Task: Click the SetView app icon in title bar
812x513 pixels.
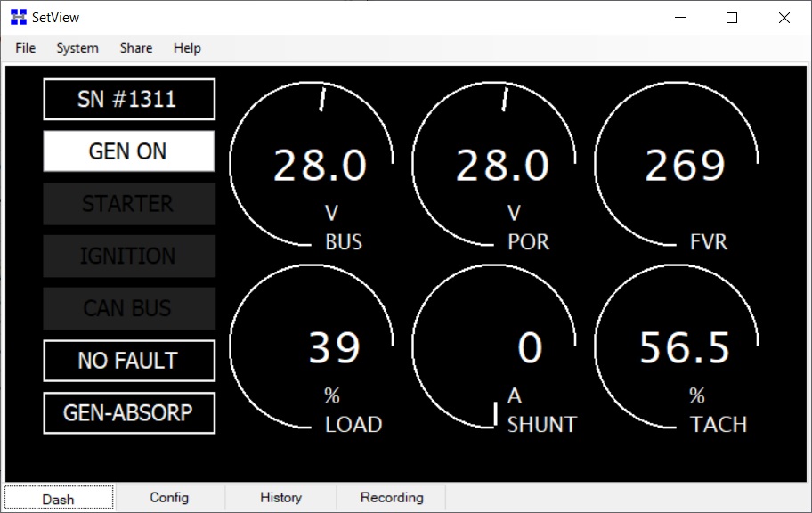Action: click(x=19, y=17)
